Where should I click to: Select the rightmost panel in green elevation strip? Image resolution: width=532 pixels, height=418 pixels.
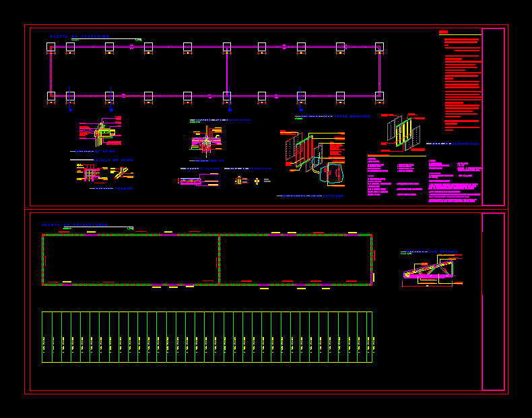tap(368, 337)
